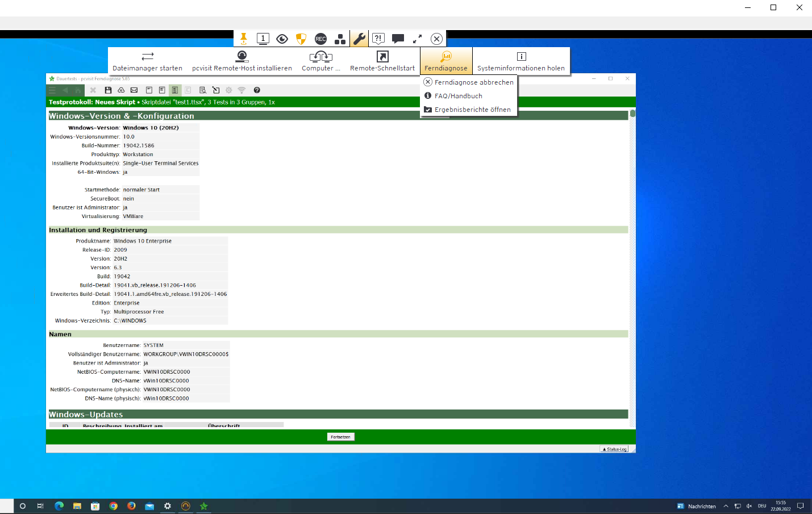812x514 pixels.
Task: Open the wrench tools menu
Action: click(x=359, y=39)
